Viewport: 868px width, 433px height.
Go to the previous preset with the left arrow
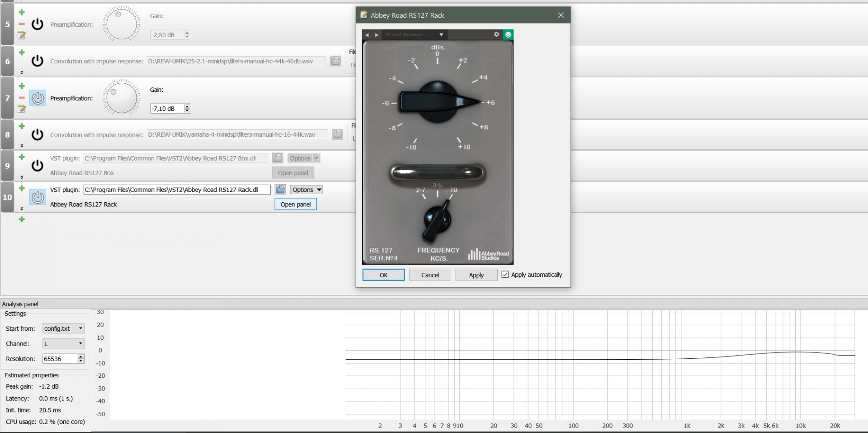point(367,35)
